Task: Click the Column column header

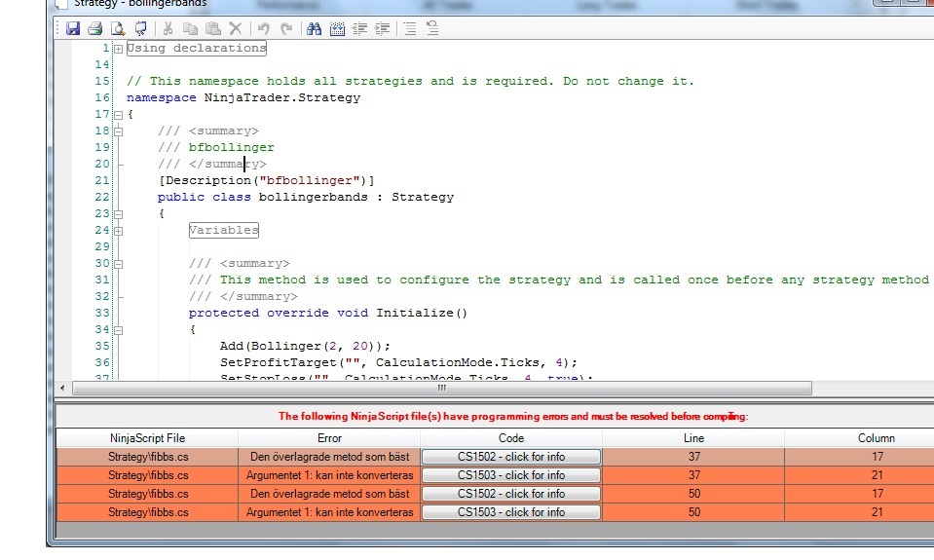Action: (x=877, y=438)
